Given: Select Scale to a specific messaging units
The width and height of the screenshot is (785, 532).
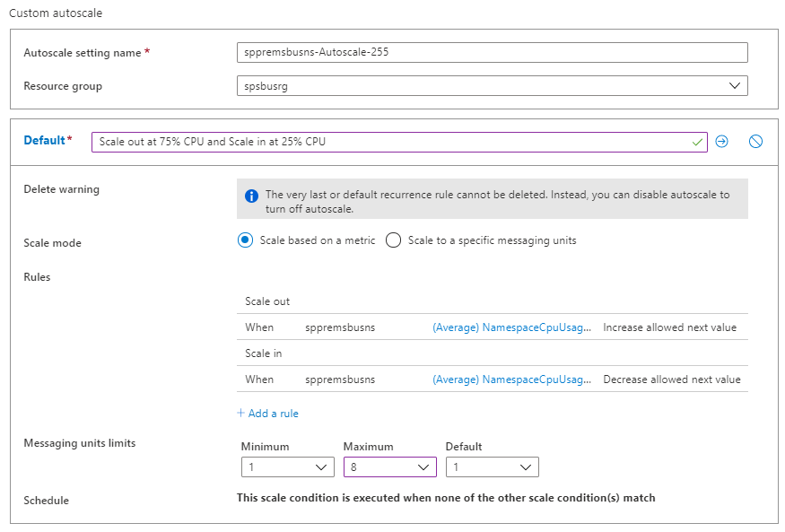Looking at the screenshot, I should tap(393, 240).
